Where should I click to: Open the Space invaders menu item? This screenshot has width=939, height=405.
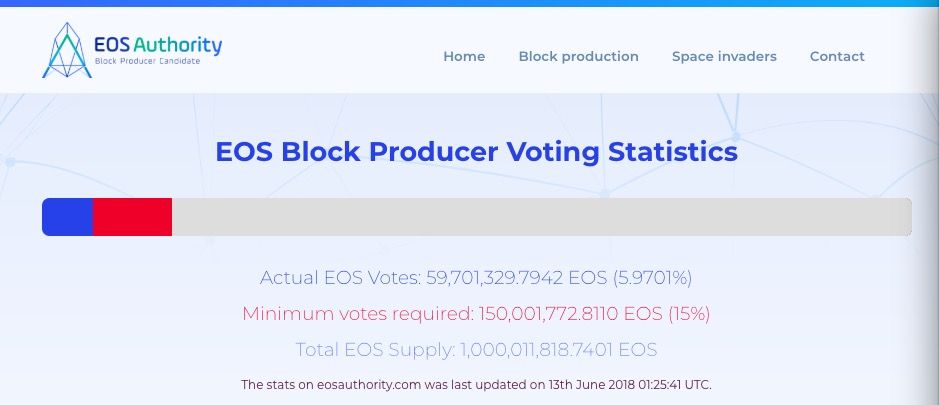724,56
